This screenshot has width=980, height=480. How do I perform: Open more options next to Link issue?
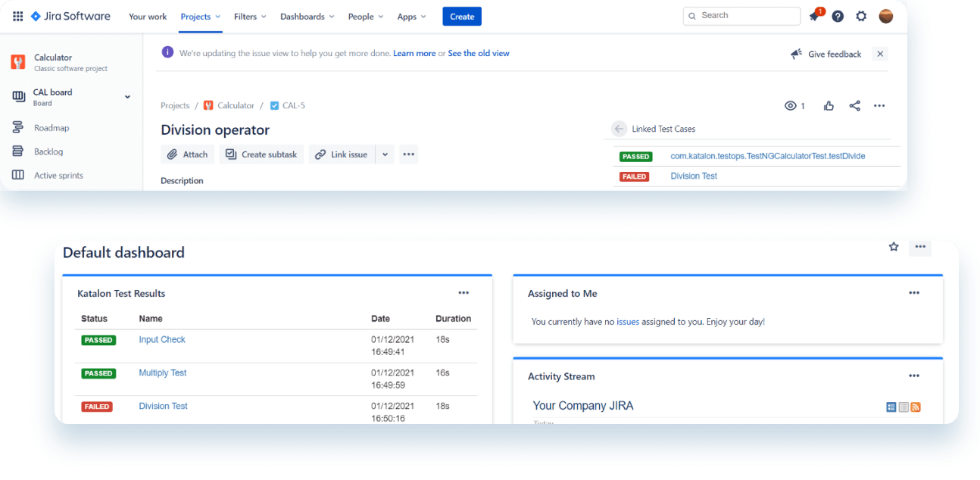[409, 154]
